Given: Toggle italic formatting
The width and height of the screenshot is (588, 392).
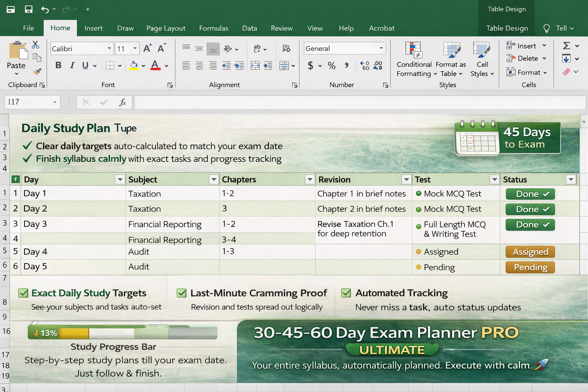Looking at the screenshot, I should point(72,65).
